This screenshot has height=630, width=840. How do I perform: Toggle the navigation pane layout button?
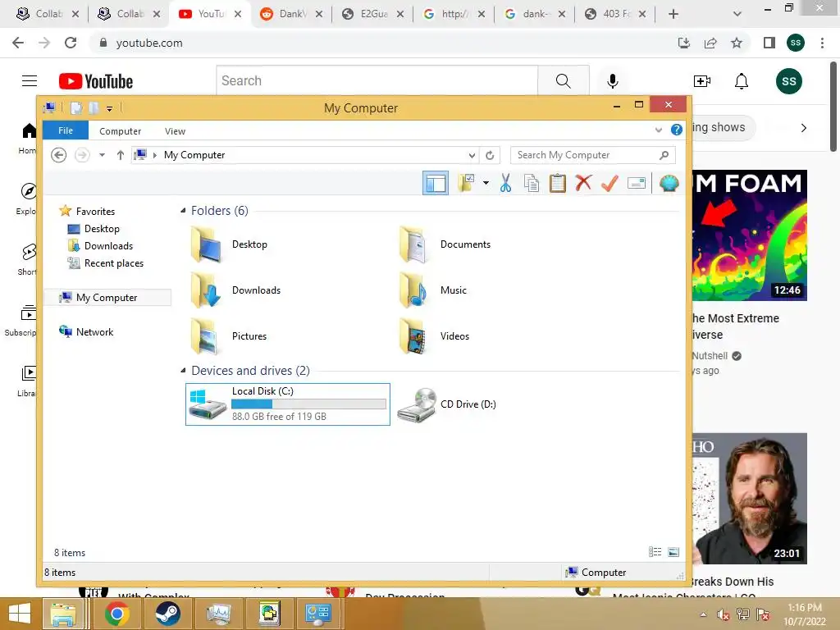point(435,183)
